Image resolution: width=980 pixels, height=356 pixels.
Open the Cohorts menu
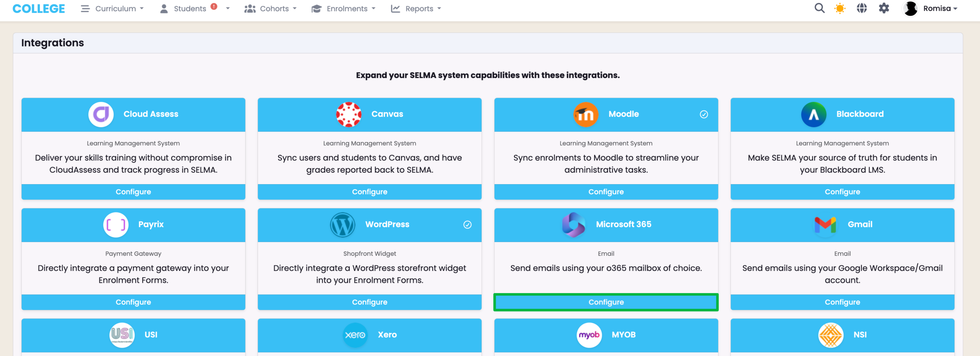[271, 8]
